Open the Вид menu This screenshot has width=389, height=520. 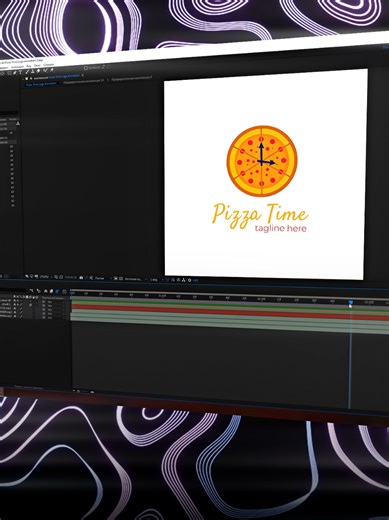[29, 66]
